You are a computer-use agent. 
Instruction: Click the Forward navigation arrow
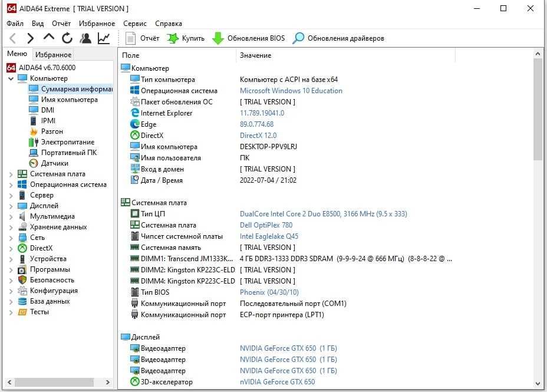click(30, 38)
